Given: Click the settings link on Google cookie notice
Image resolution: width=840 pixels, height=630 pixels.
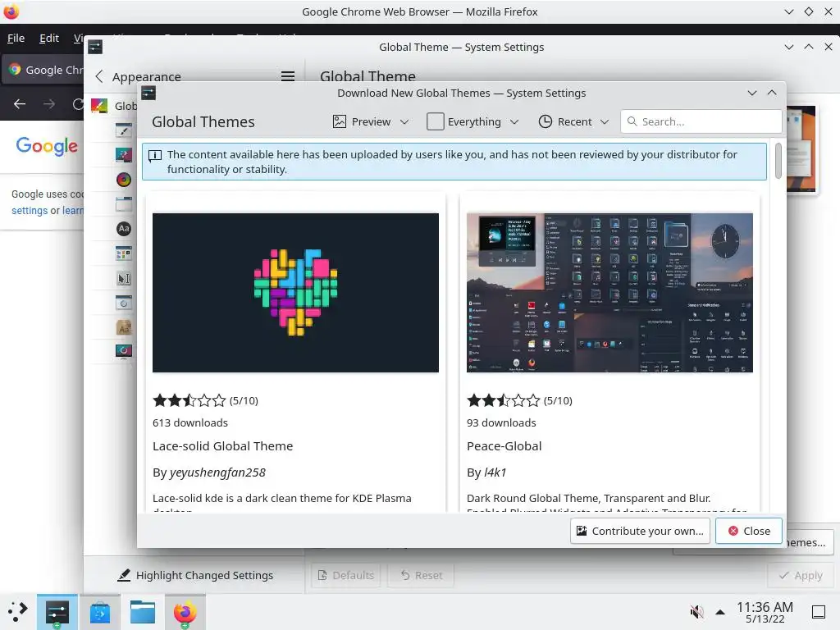Looking at the screenshot, I should coord(30,211).
